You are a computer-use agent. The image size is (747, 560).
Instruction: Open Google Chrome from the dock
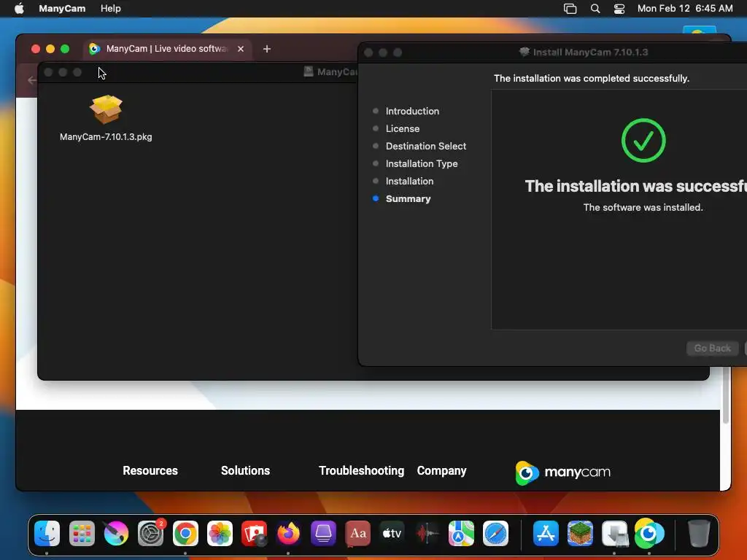[x=185, y=533]
